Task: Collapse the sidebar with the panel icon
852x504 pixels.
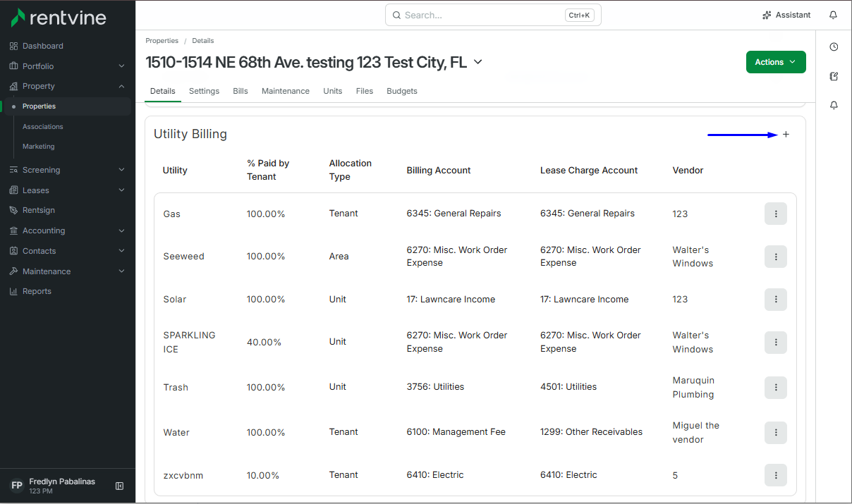Action: 119,486
